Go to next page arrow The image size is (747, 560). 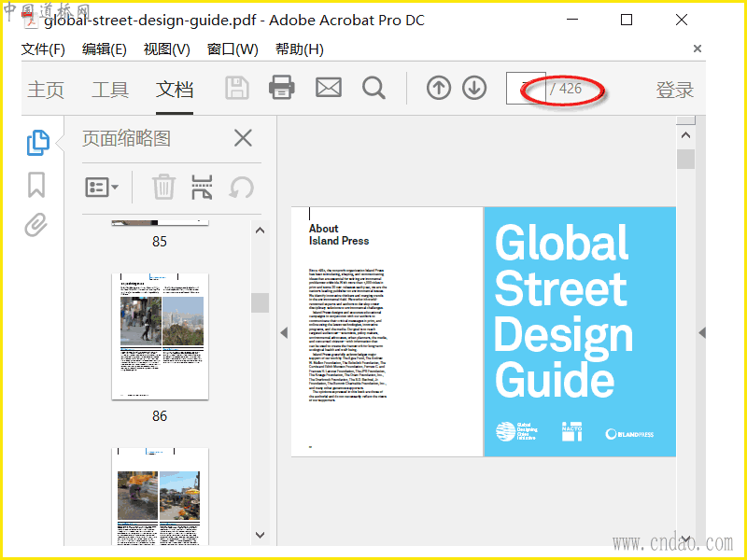click(x=474, y=88)
